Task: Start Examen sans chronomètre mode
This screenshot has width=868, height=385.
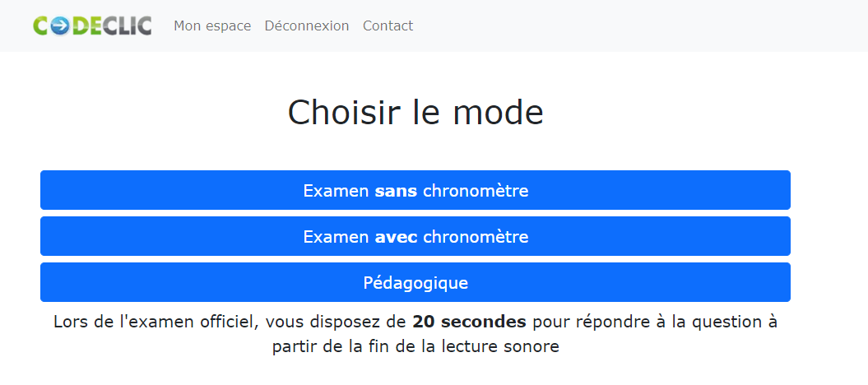Action: click(x=415, y=191)
